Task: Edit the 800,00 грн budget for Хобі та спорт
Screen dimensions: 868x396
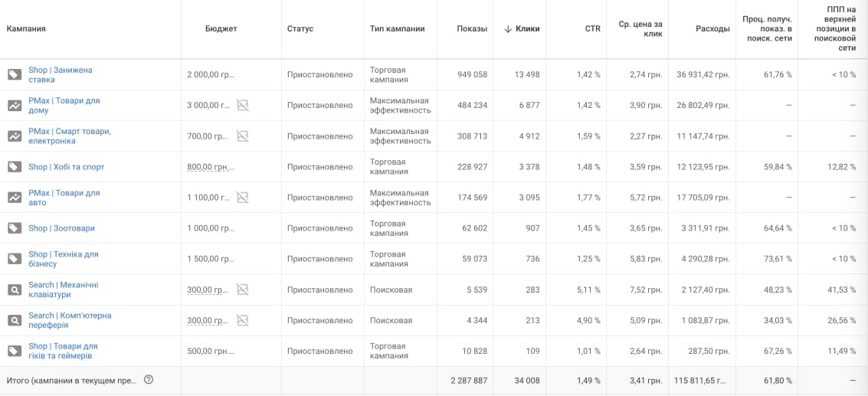Action: tap(211, 167)
